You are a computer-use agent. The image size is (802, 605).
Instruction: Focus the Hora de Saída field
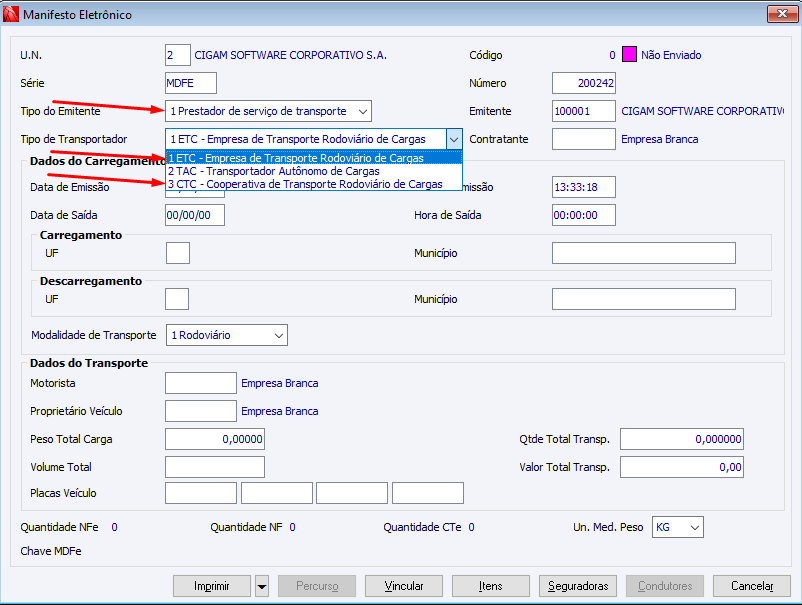[584, 215]
